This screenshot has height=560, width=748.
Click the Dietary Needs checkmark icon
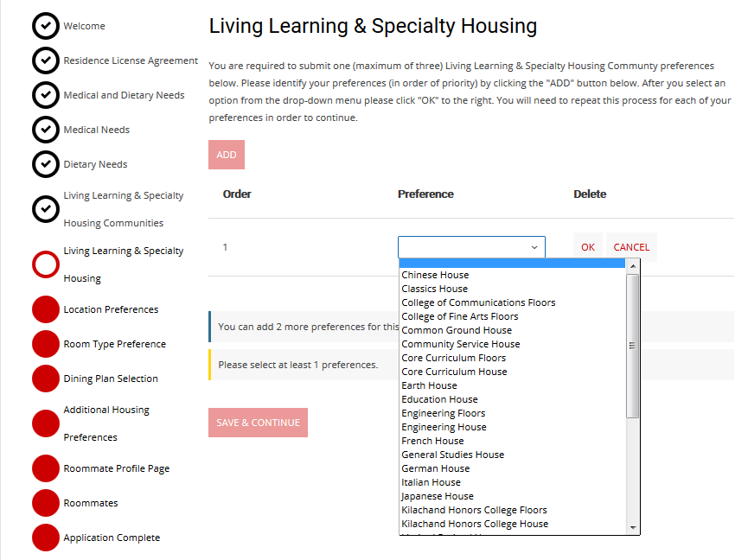pyautogui.click(x=46, y=164)
